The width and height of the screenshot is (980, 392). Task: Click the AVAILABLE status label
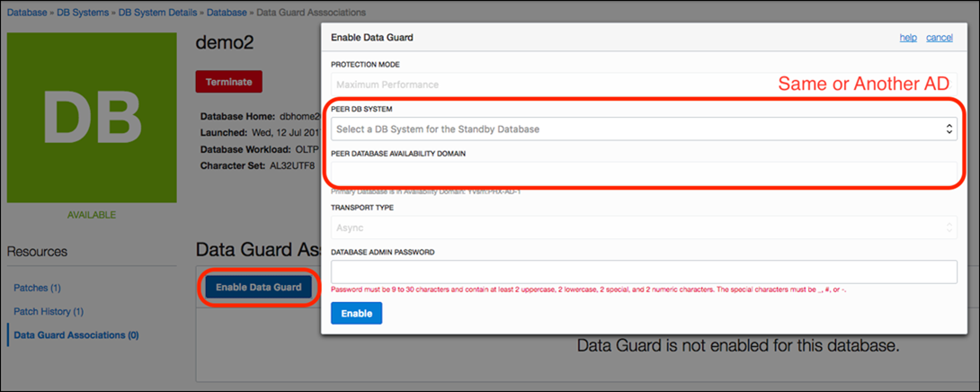pos(94,215)
